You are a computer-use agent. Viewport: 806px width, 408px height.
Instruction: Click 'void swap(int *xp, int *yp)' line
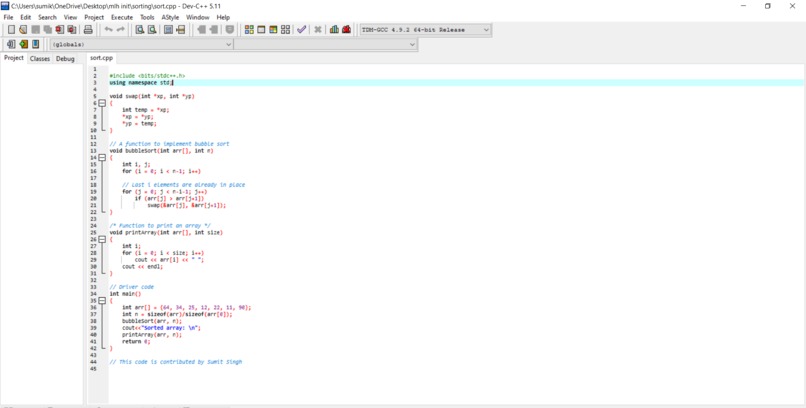pos(152,96)
